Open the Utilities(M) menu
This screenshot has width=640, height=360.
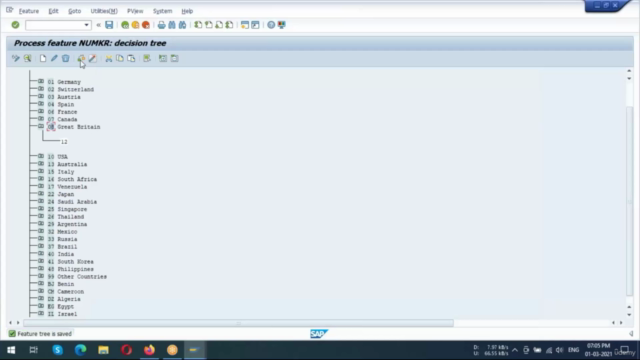(x=104, y=11)
